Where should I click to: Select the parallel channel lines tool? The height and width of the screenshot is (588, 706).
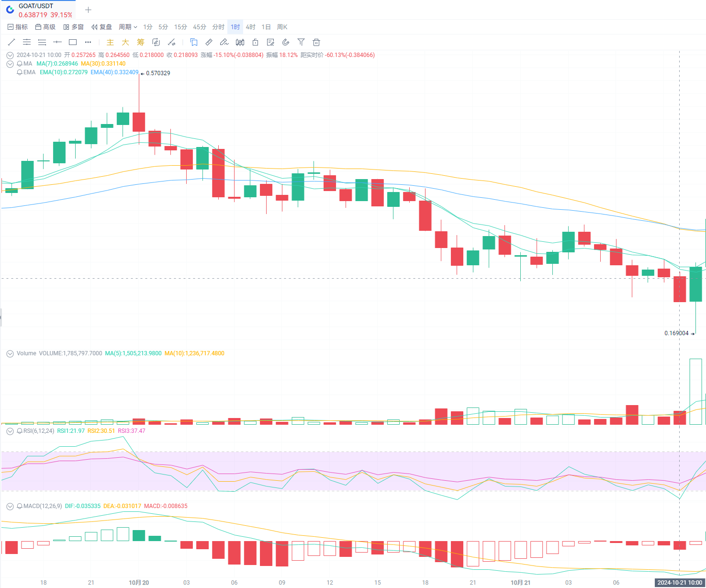point(27,42)
